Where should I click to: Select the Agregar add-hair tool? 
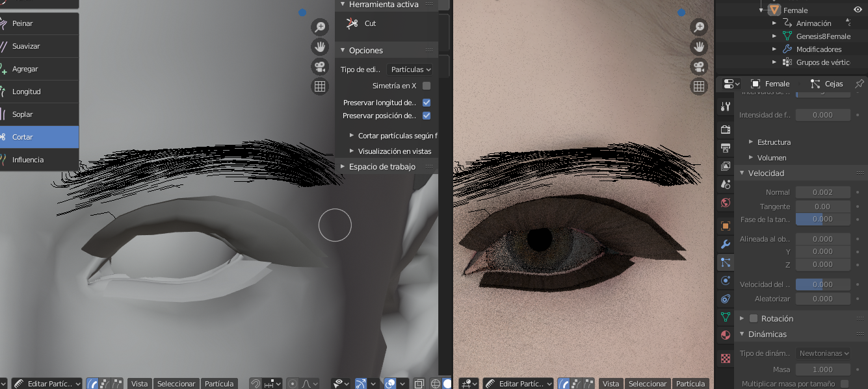[39, 69]
